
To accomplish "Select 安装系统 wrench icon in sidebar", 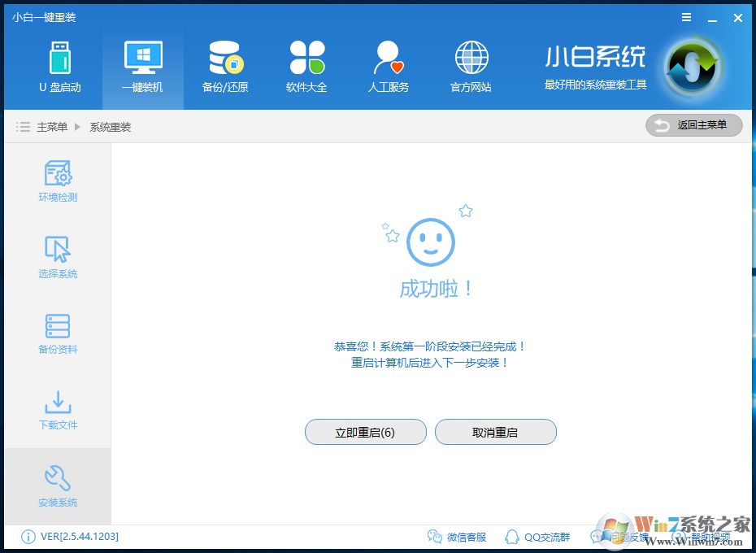I will pyautogui.click(x=57, y=486).
